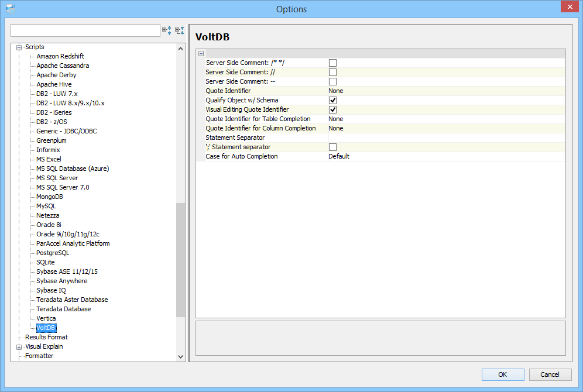The height and width of the screenshot is (392, 583).
Task: Select Oracle 8i in tree
Action: (x=49, y=225)
